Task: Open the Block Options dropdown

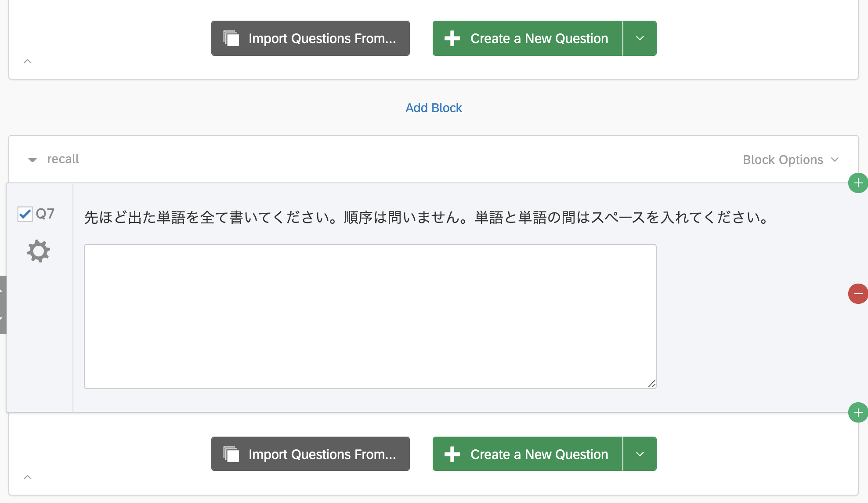Action: [x=791, y=160]
